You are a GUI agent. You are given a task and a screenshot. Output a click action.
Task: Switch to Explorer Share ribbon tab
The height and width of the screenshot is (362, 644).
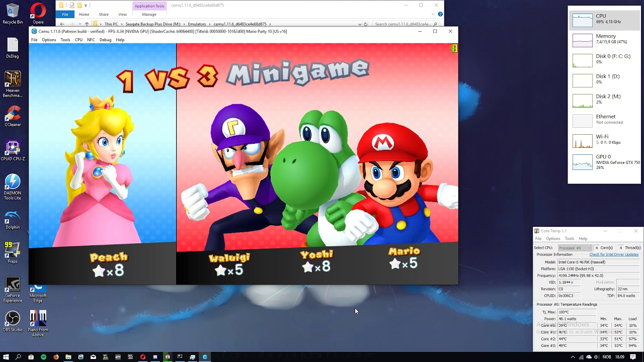click(x=104, y=15)
